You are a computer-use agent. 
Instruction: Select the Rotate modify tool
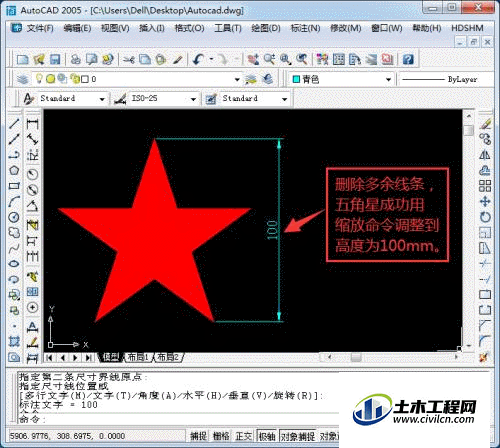coord(485,217)
